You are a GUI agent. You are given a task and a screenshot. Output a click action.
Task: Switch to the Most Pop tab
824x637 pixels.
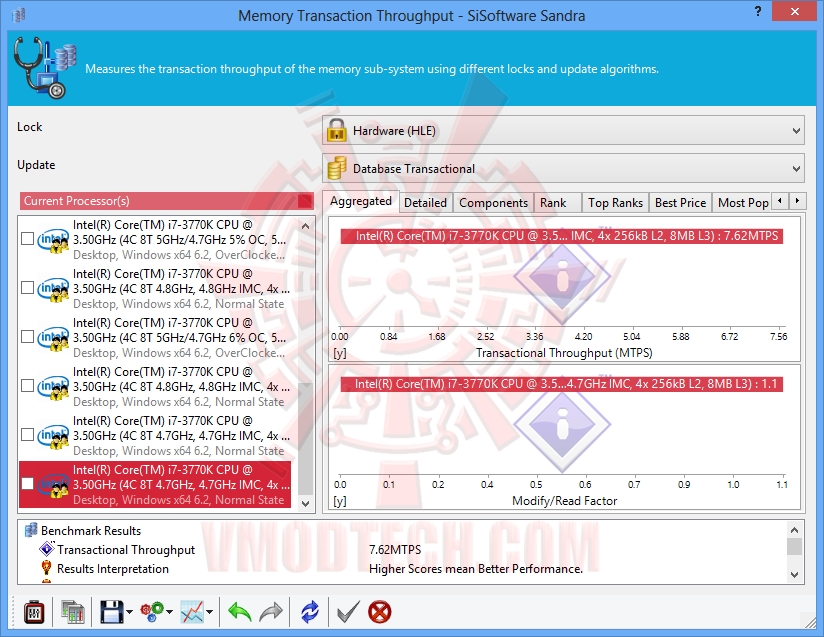coord(743,203)
